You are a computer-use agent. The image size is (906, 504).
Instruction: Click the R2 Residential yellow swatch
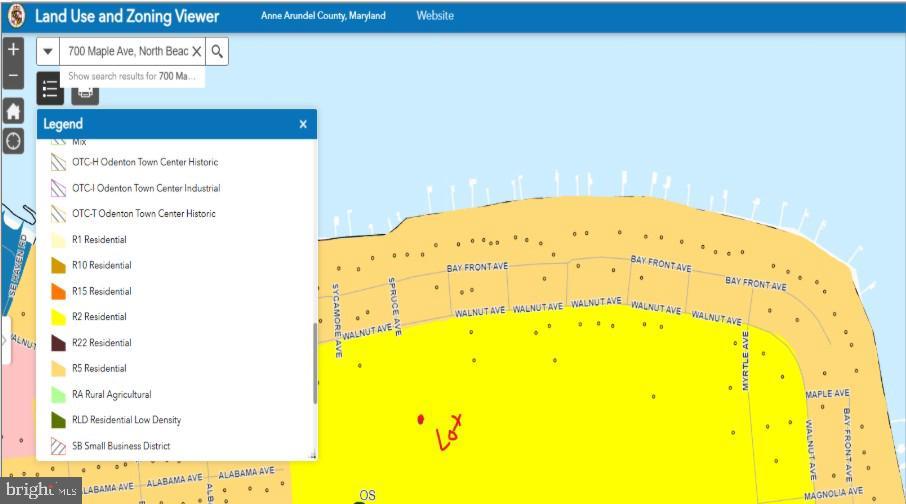click(x=58, y=317)
